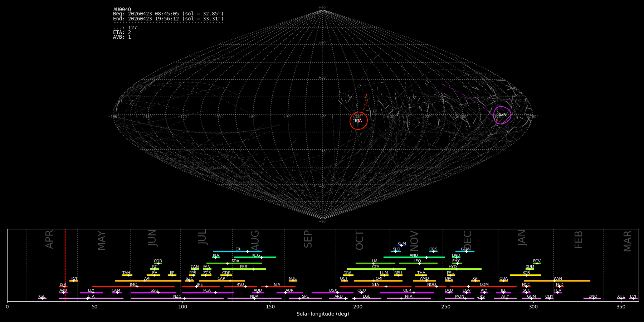
Task: Click the magenta AVB radiant circle
Action: coord(502,115)
